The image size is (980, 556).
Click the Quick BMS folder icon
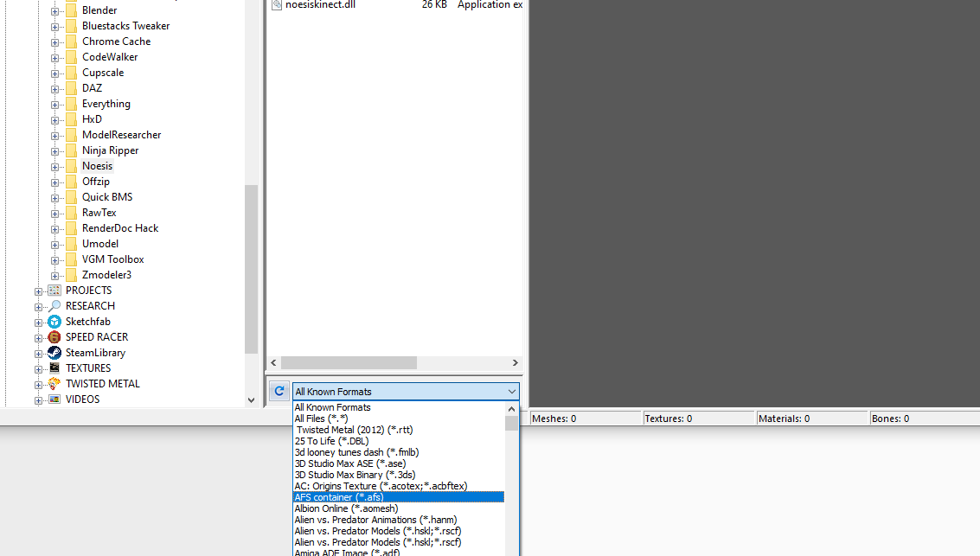click(71, 197)
